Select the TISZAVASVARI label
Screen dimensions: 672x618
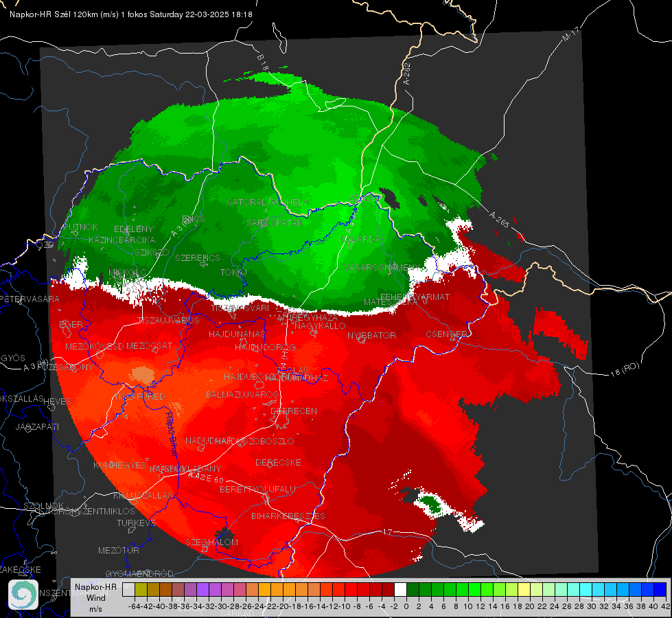coord(240,308)
